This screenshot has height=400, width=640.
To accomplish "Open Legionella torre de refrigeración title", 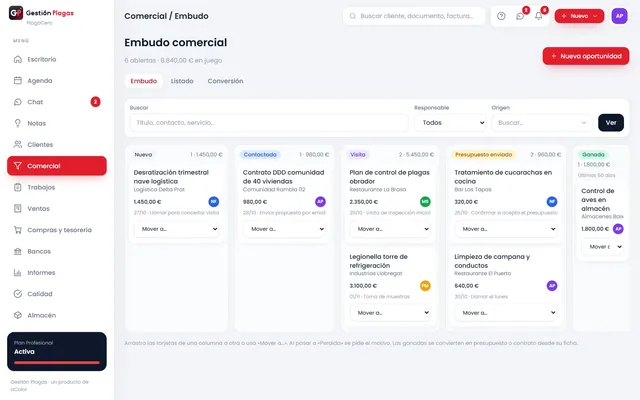I will point(378,261).
